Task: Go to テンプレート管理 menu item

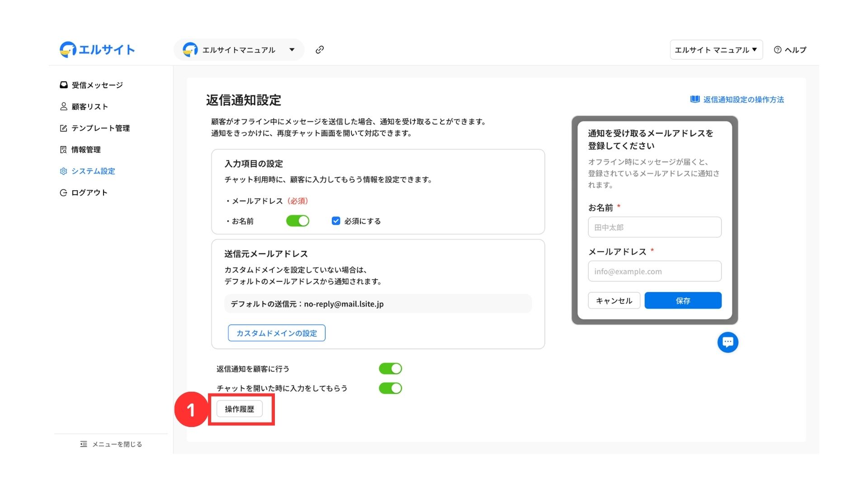Action: [100, 128]
